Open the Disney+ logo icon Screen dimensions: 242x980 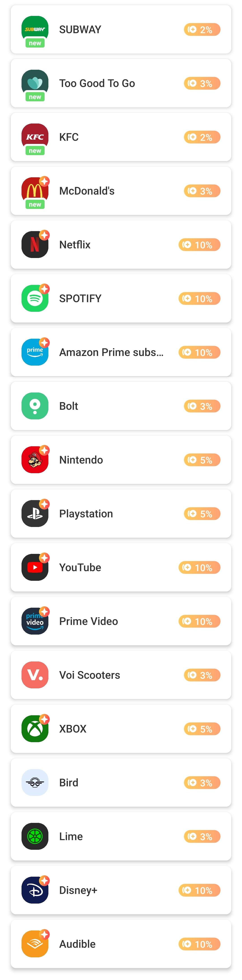pyautogui.click(x=35, y=890)
